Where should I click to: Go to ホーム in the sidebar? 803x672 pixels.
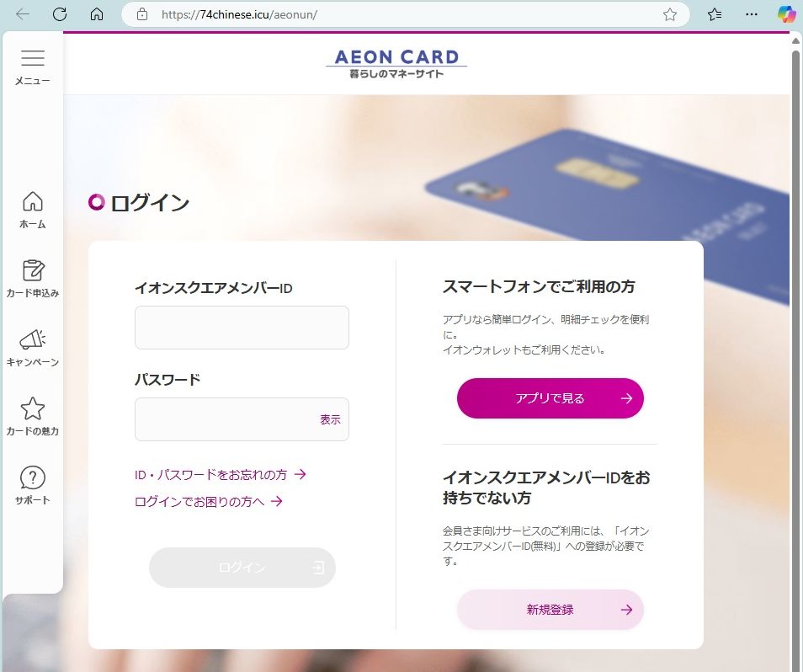click(x=33, y=201)
